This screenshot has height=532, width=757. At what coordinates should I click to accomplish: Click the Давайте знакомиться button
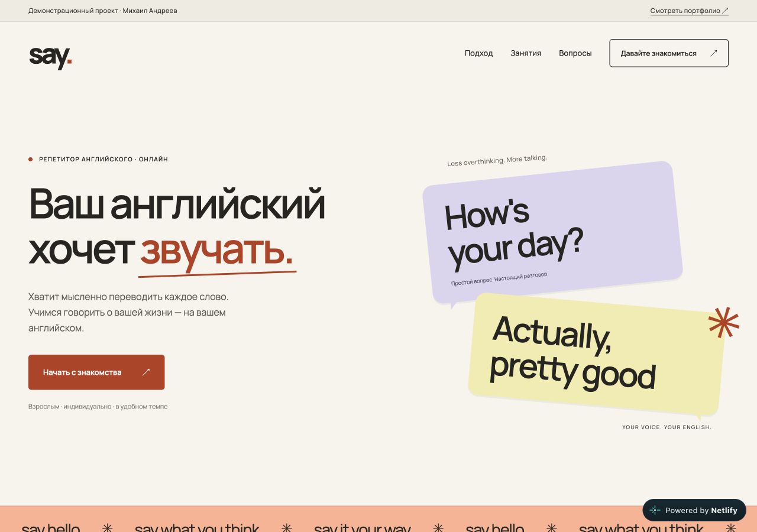(x=669, y=53)
